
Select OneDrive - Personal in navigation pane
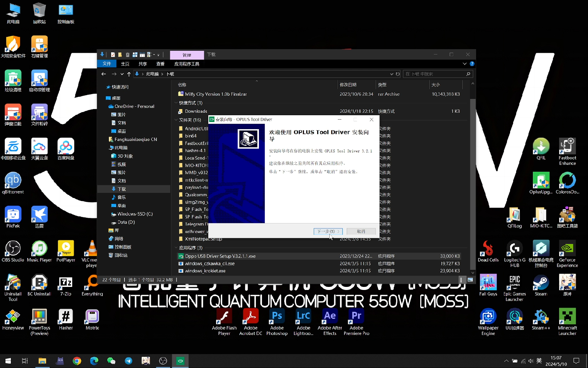134,106
